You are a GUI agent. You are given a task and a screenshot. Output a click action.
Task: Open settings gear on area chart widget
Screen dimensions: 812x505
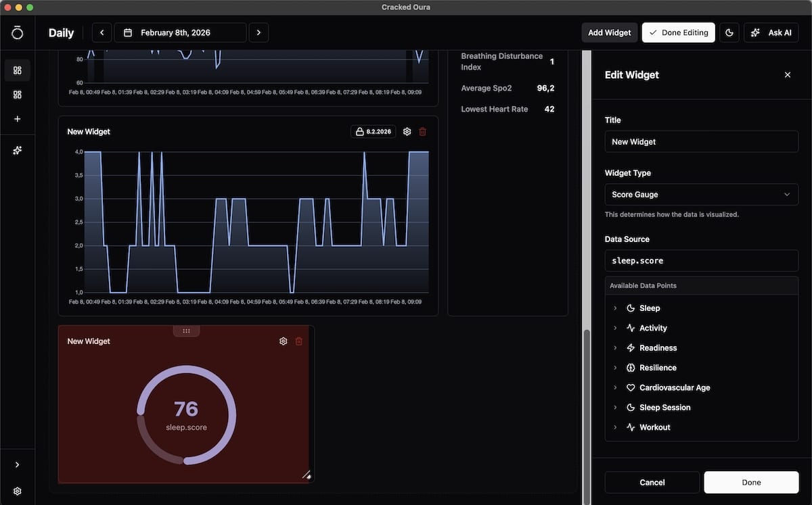tap(407, 132)
